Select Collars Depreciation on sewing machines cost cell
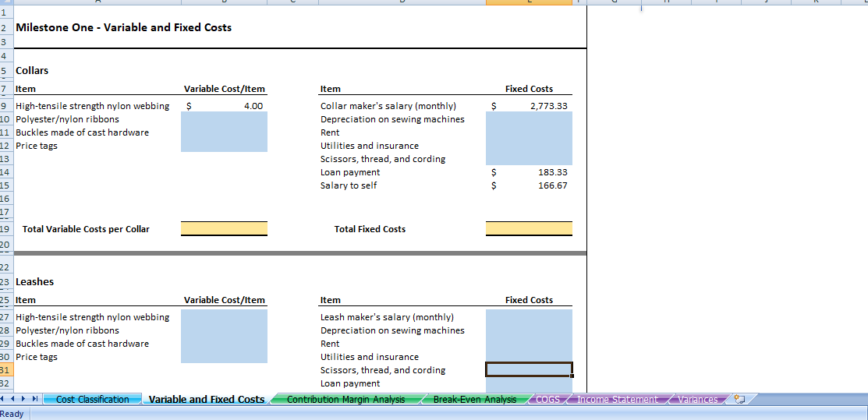Viewport: 868px width, 420px height. (530, 119)
